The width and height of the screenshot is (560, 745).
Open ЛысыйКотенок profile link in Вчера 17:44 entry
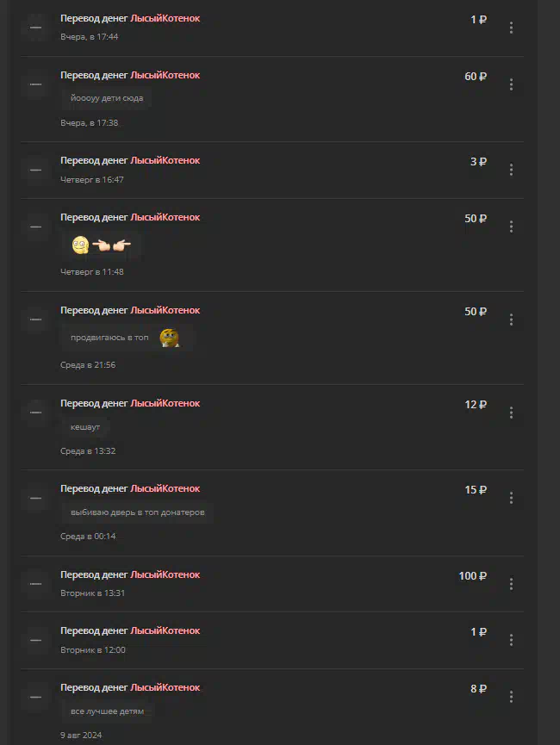click(165, 19)
